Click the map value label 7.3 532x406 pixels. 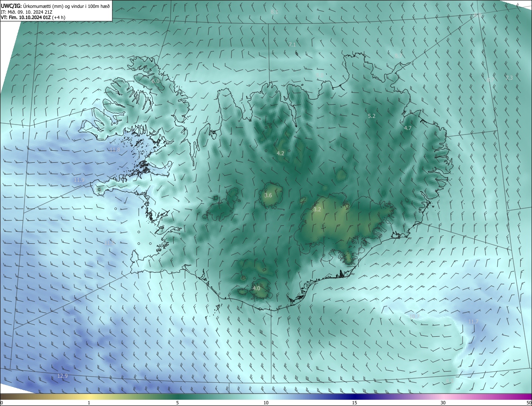coord(509,78)
